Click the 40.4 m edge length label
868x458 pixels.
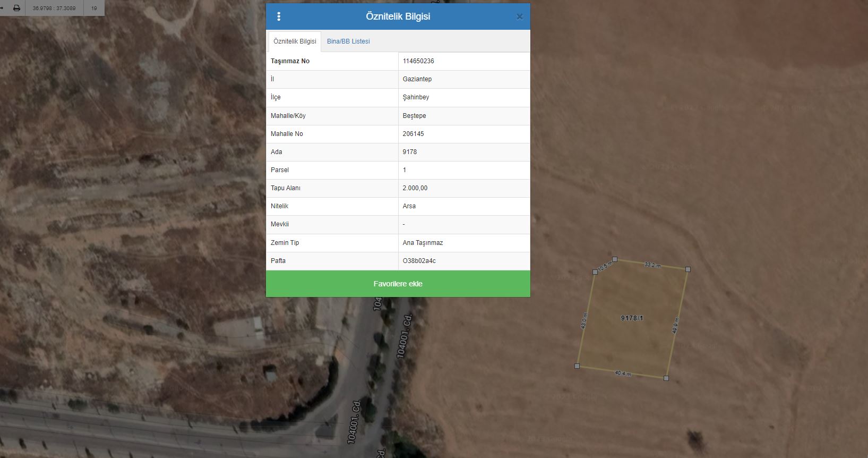coord(623,374)
